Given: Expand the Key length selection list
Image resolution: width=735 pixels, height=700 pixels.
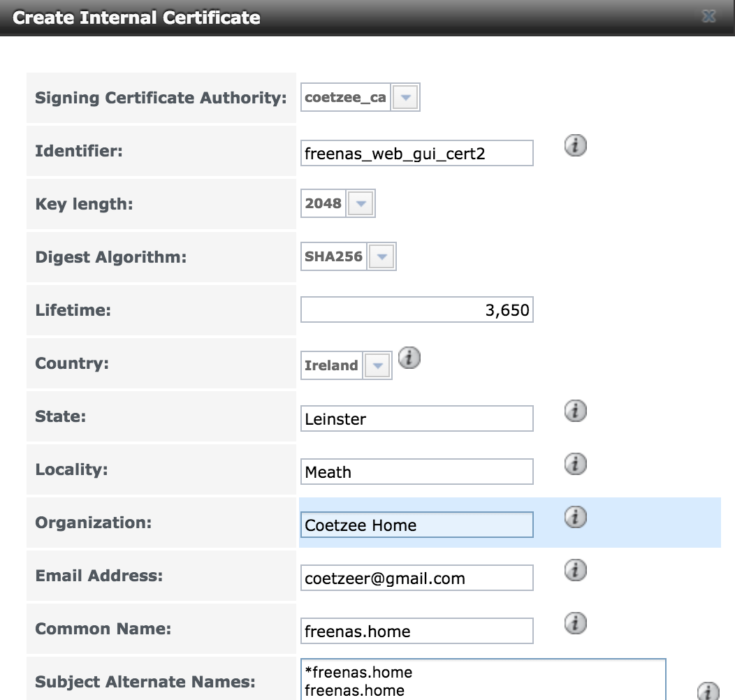Looking at the screenshot, I should 361,203.
